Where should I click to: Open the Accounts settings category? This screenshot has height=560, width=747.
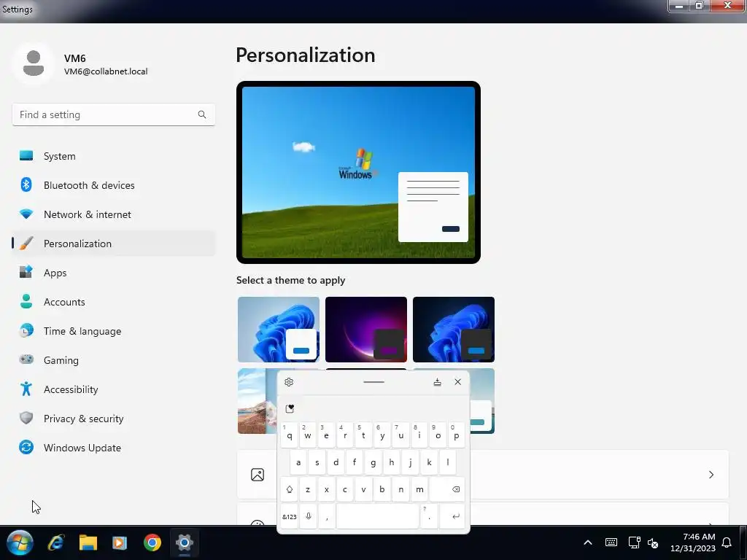113,302
